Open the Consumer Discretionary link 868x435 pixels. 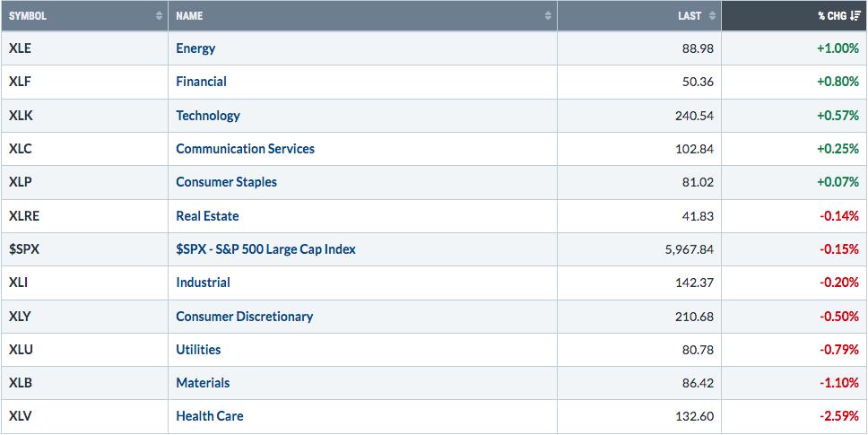pos(244,316)
